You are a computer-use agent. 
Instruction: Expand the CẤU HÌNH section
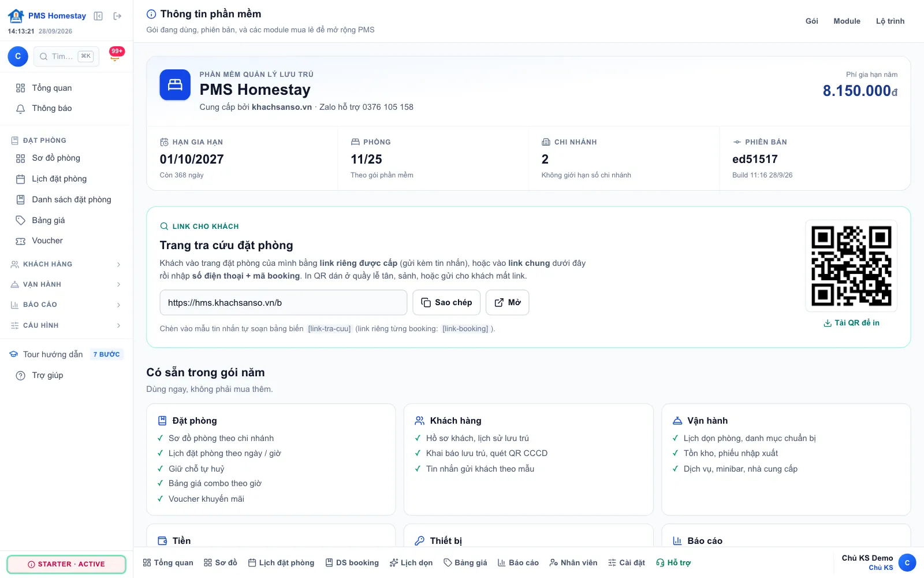point(66,325)
